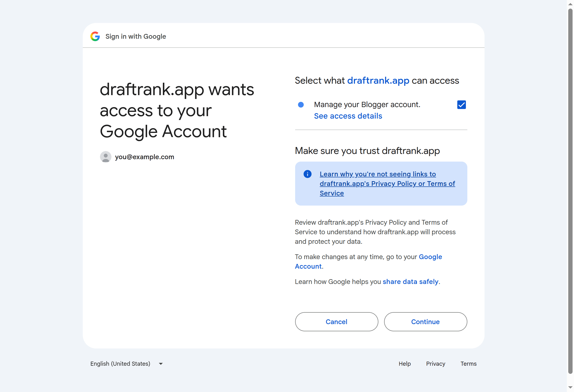This screenshot has width=574, height=392.
Task: Click the Sign in with Google header text
Action: click(x=136, y=37)
